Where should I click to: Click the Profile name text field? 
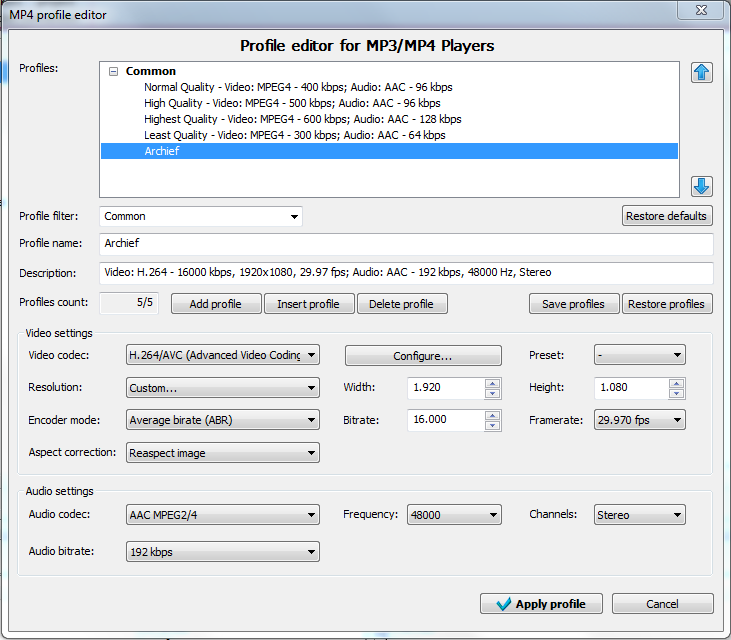[406, 245]
